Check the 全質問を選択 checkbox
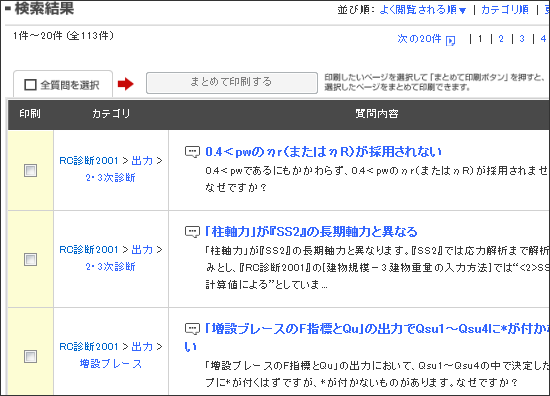 click(30, 85)
